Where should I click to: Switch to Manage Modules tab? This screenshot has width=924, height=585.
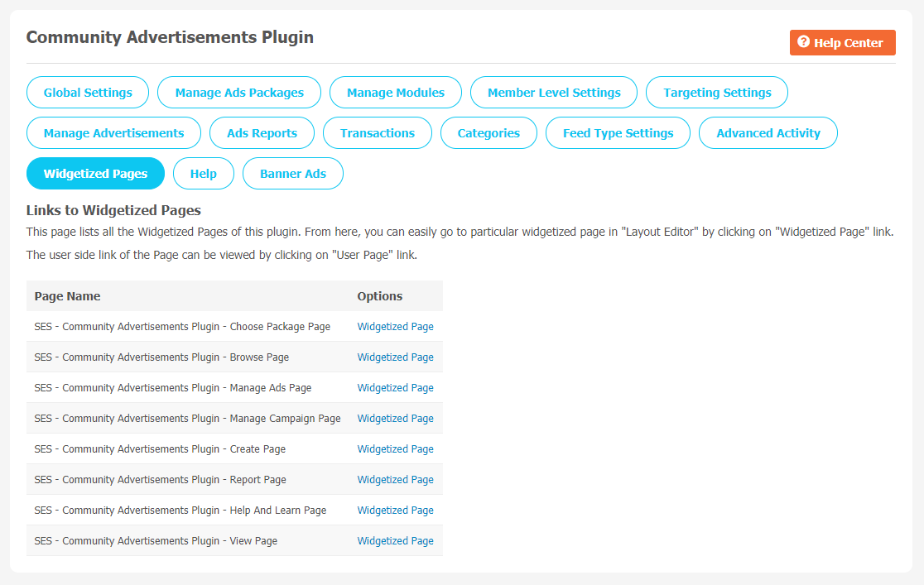[396, 93]
